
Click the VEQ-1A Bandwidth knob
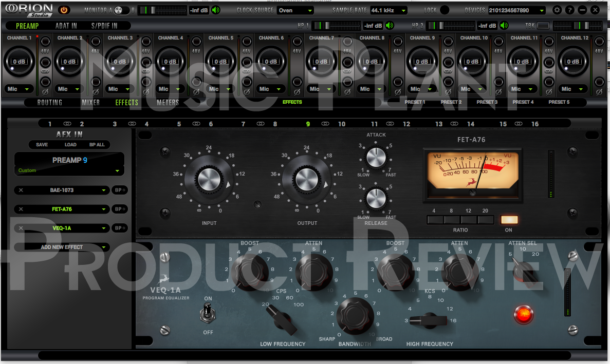click(x=355, y=317)
